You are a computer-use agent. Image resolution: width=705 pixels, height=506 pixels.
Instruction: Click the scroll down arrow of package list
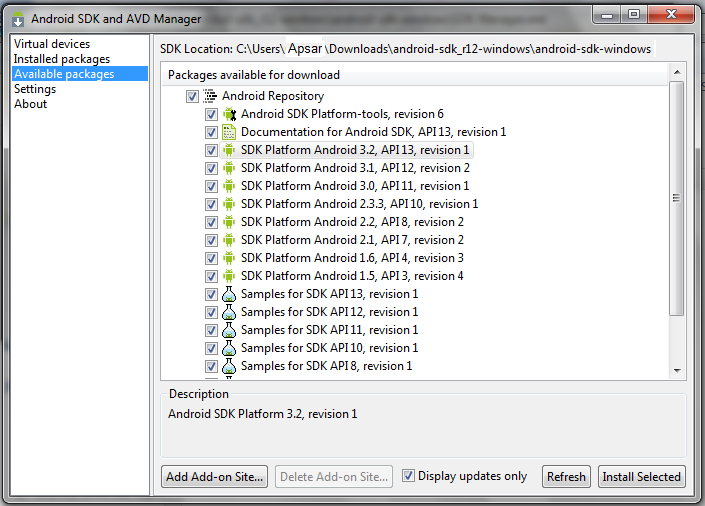(677, 371)
